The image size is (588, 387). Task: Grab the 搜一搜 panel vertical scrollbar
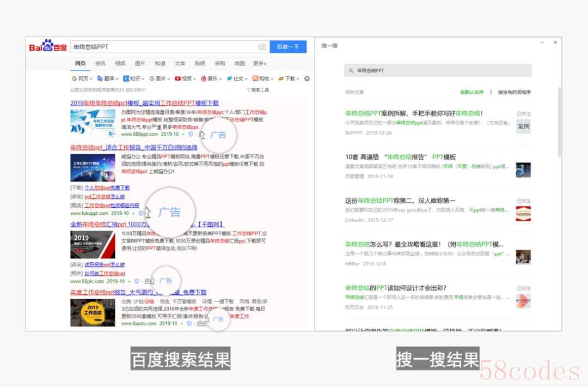(560, 122)
